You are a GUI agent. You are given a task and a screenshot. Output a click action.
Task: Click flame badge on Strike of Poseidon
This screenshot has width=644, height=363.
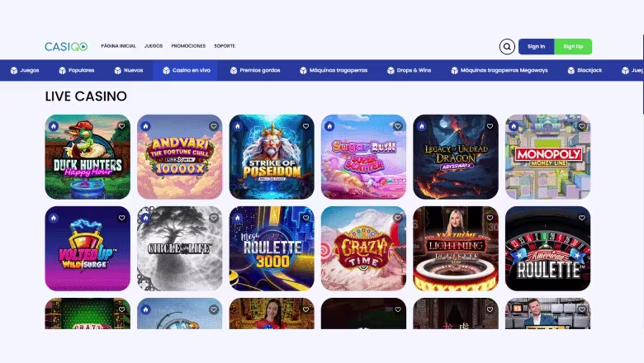pyautogui.click(x=238, y=126)
